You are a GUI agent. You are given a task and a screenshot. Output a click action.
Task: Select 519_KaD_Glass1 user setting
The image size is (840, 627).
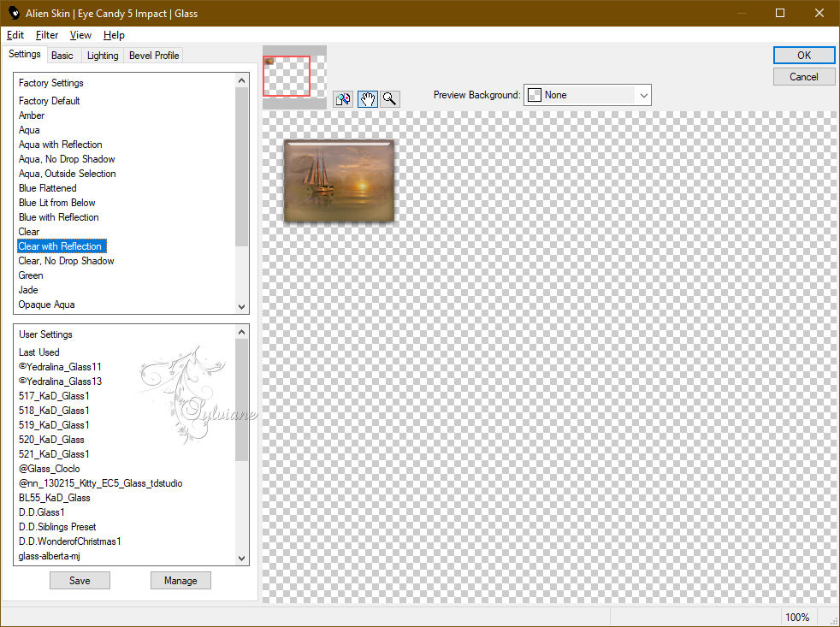[x=54, y=424]
